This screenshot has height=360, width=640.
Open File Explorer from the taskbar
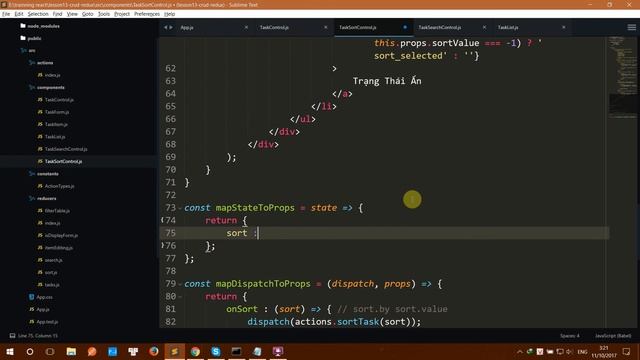71,351
